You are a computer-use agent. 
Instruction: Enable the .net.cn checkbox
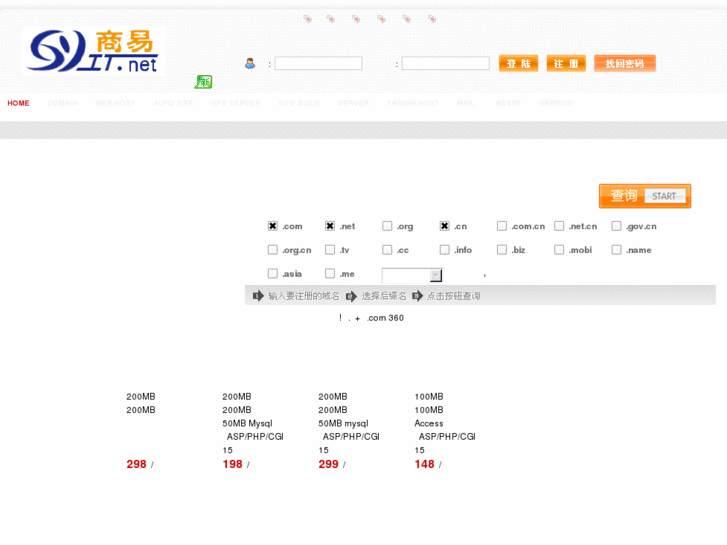click(x=559, y=226)
